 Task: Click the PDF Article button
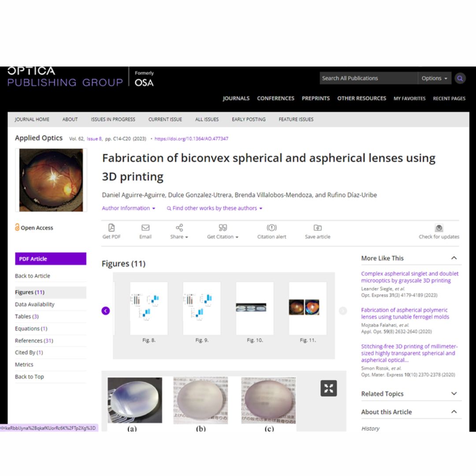tap(51, 259)
